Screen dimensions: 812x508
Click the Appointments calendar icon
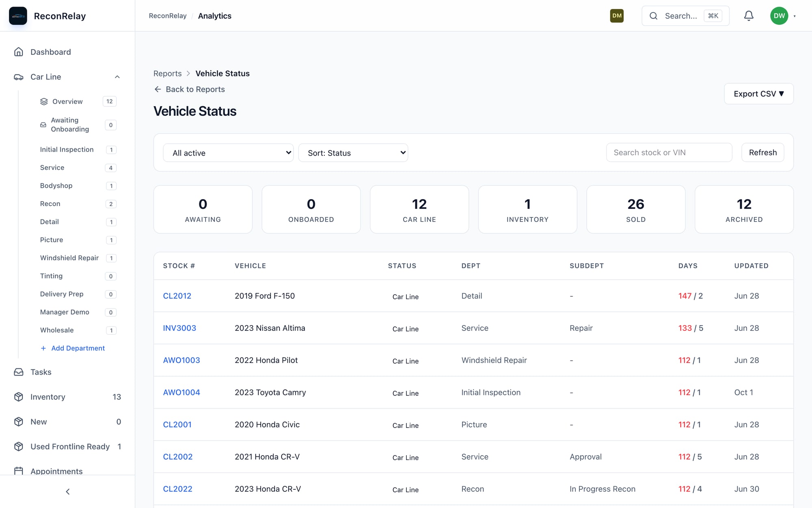tap(19, 471)
